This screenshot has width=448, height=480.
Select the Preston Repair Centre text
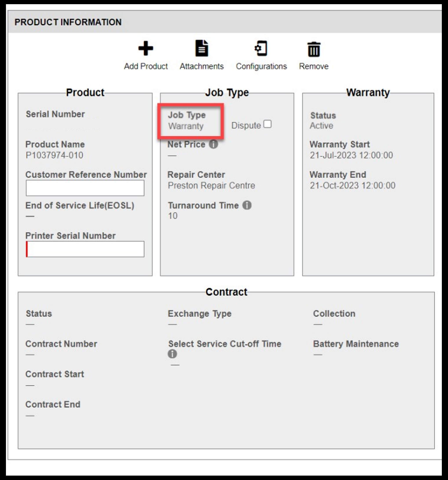[211, 185]
